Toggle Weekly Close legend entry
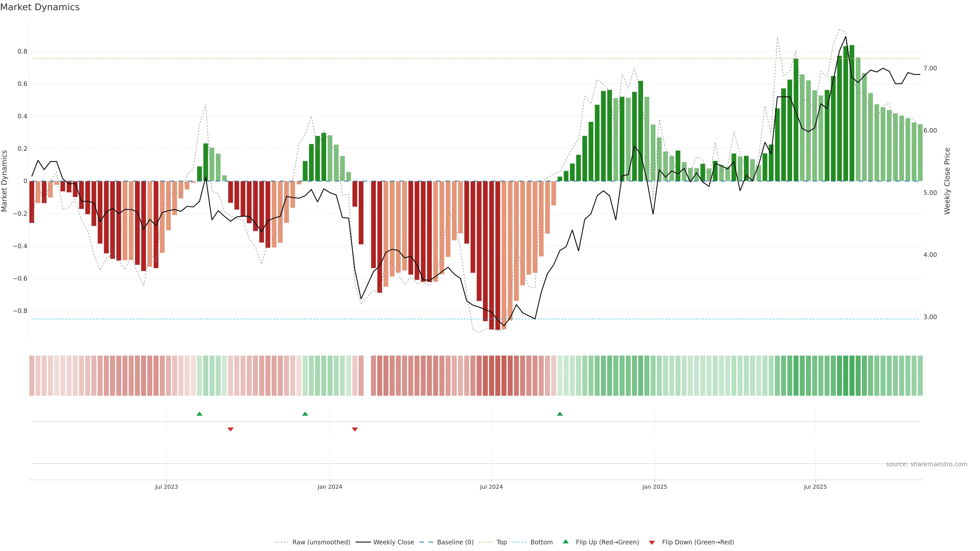Image resolution: width=980 pixels, height=551 pixels. 393,542
